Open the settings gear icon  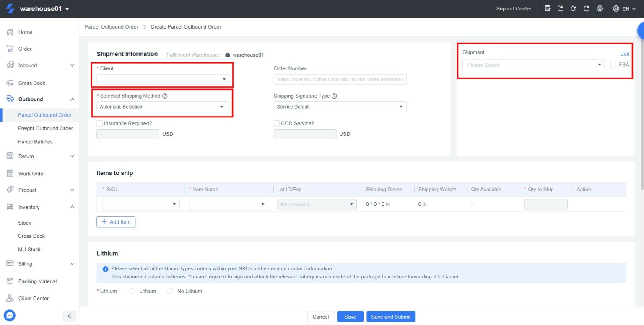[x=600, y=8]
